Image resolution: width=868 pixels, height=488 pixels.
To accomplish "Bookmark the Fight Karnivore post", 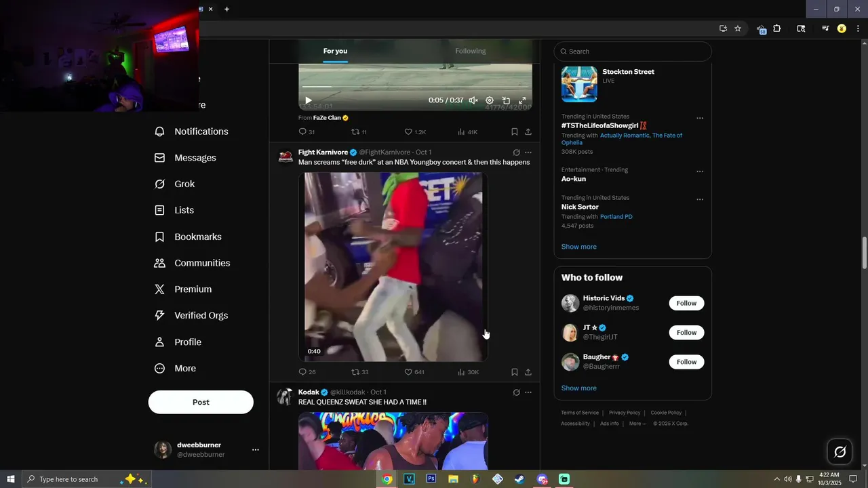I will coord(515,372).
